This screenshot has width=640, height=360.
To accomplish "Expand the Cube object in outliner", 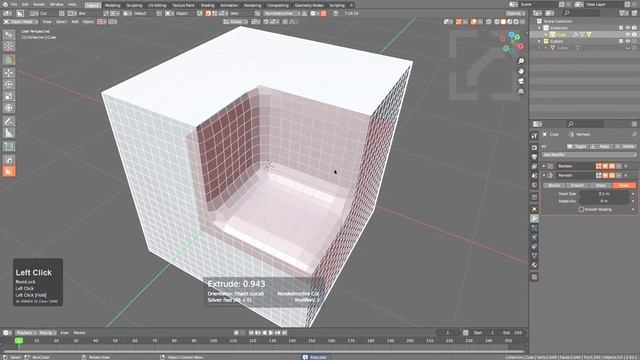I will click(x=546, y=35).
